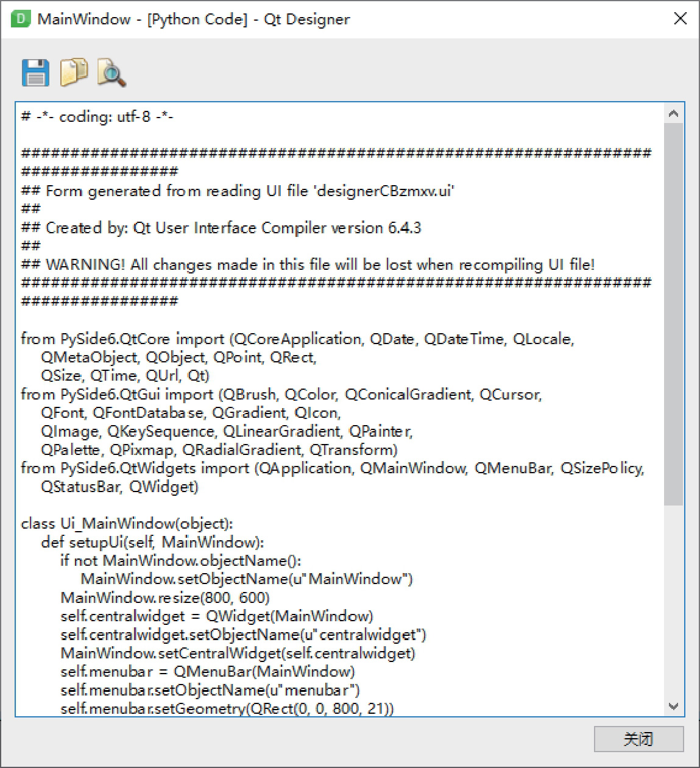The width and height of the screenshot is (700, 768).
Task: Click the 'QPalette, QPixmap, QRadialGradient' line
Action: (x=219, y=449)
